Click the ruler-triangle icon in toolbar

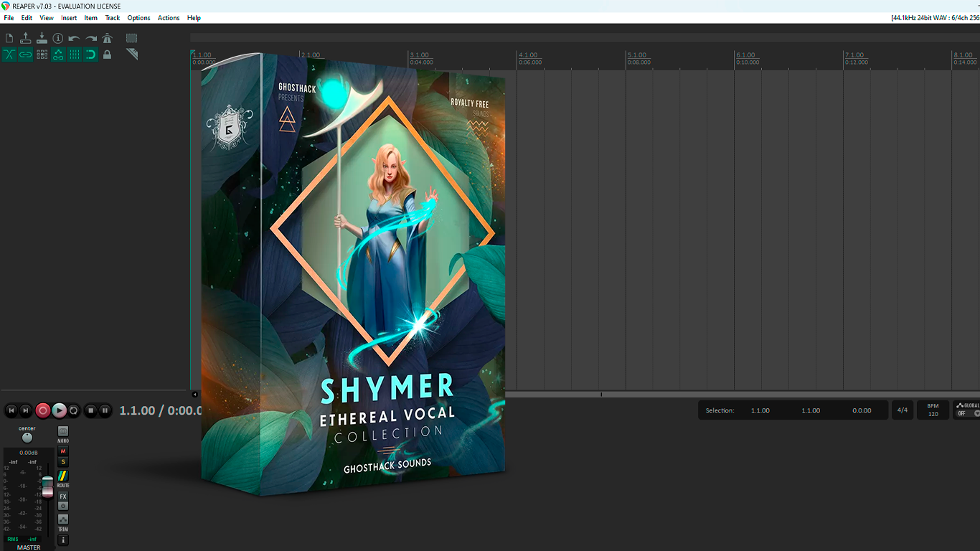(132, 55)
